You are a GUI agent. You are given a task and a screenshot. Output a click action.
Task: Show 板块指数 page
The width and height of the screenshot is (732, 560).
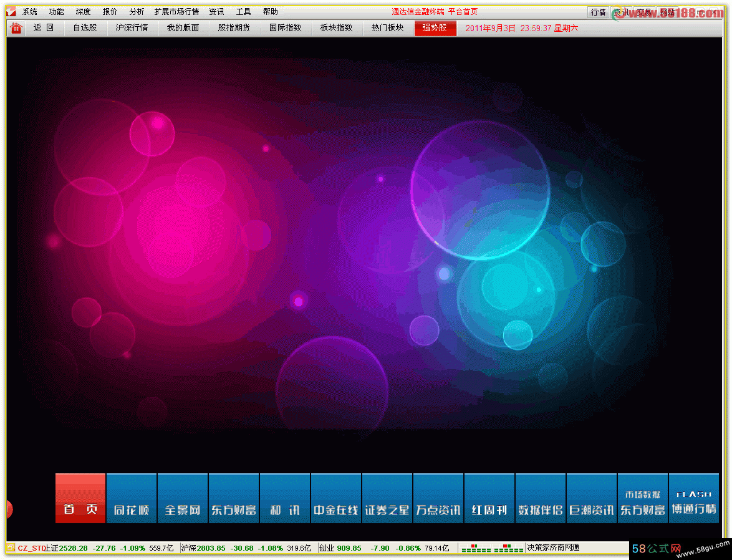pyautogui.click(x=336, y=28)
